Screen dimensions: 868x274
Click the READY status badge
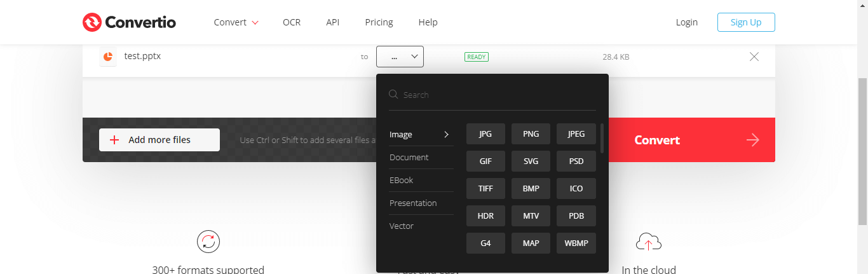477,57
